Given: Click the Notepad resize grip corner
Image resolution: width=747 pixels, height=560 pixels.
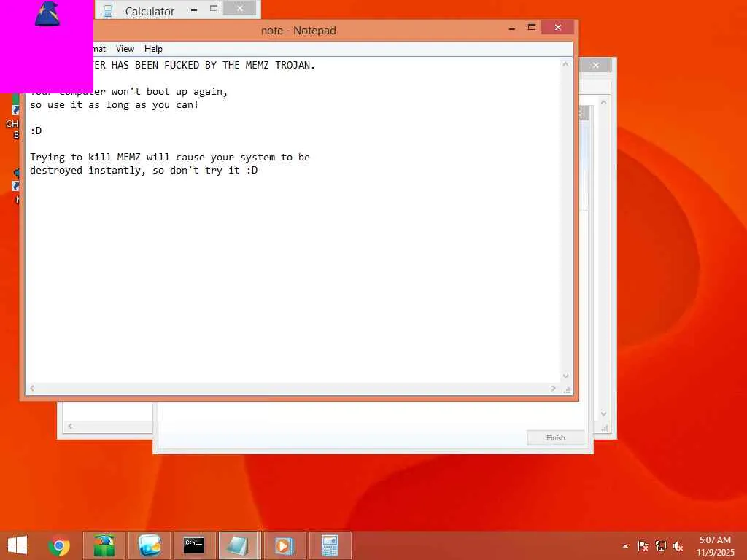Looking at the screenshot, I should [x=566, y=389].
